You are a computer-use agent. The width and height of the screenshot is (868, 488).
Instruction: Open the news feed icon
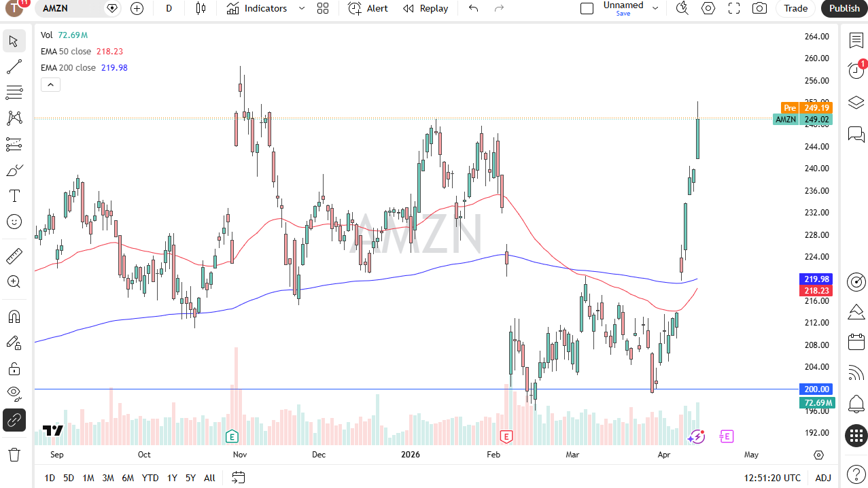856,372
